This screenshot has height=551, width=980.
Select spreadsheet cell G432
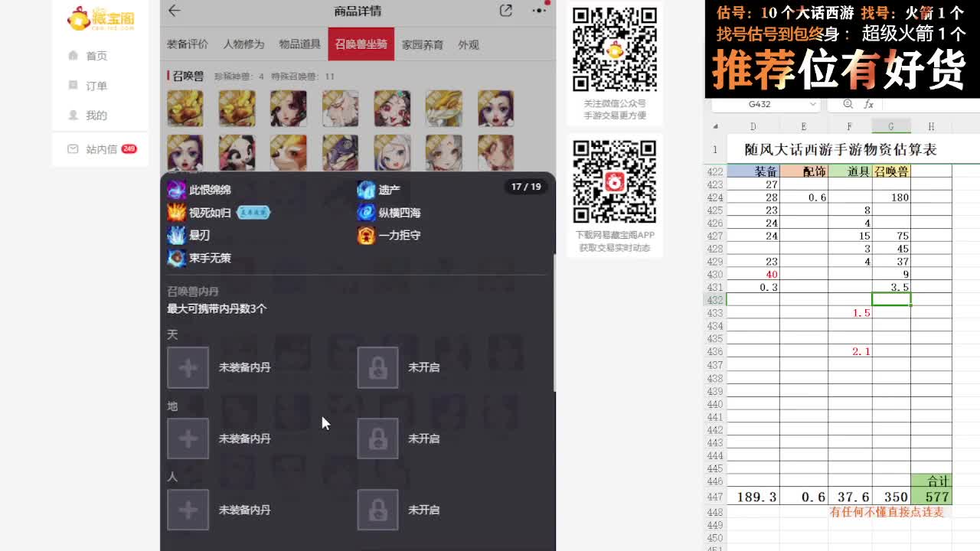coord(890,299)
